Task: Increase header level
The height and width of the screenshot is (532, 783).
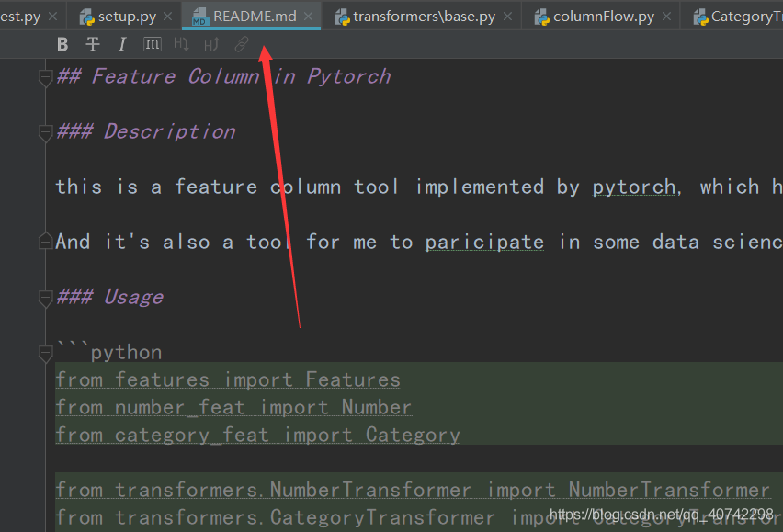Action: (211, 44)
